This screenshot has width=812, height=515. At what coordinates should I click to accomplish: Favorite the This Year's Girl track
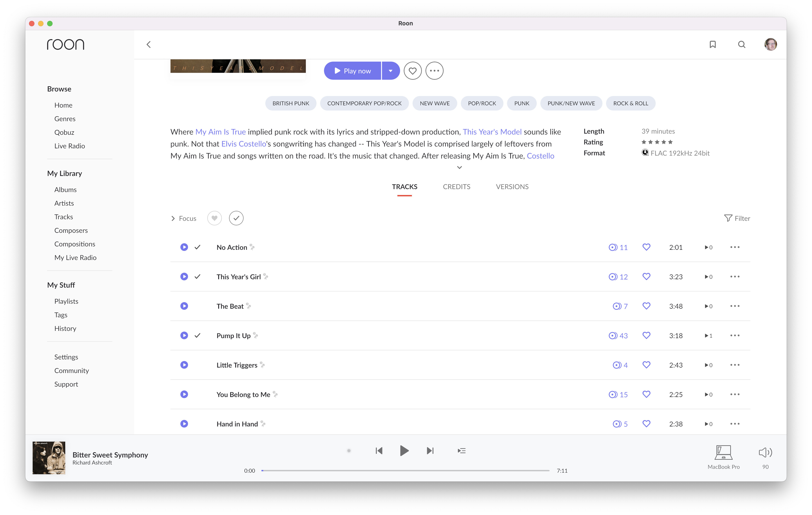646,276
